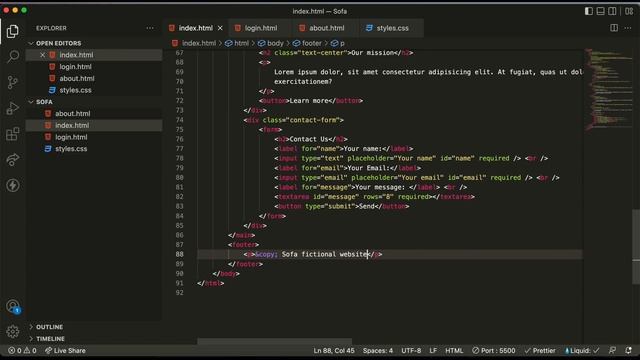Viewport: 640px width, 360px height.
Task: Open errors and warnings status item
Action: click(22, 351)
